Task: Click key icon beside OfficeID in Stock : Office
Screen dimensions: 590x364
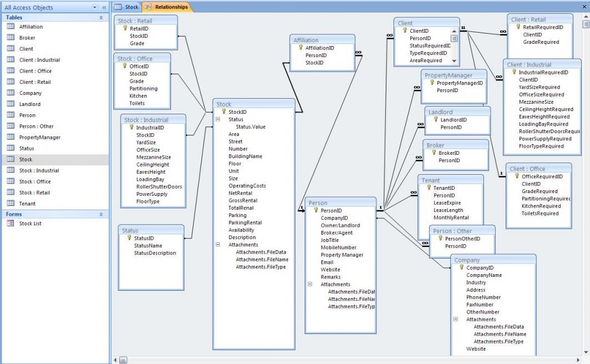Action: click(125, 65)
